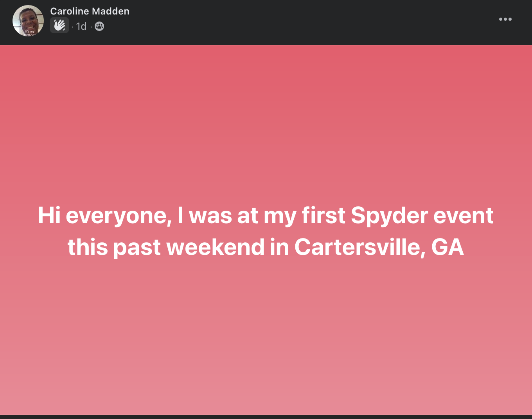
Task: Click the round profile photo in the header
Action: (28, 21)
